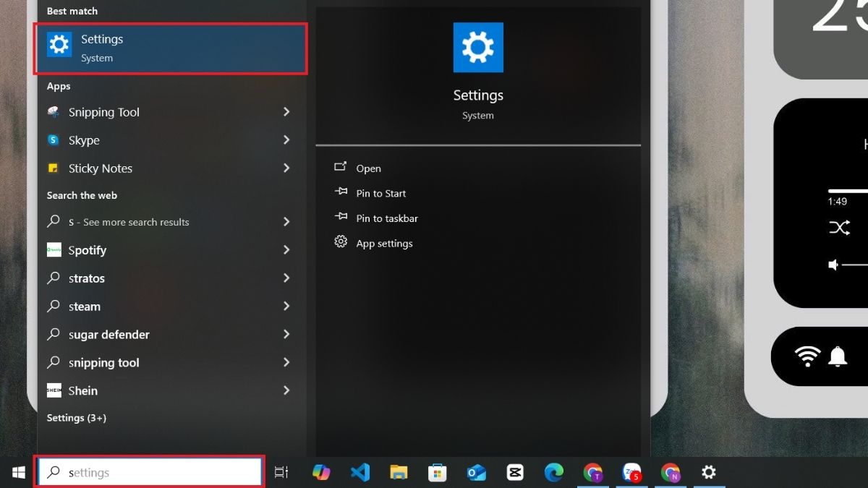Viewport: 868px width, 488px height.
Task: Open Outlook from the taskbar
Action: [x=476, y=473]
